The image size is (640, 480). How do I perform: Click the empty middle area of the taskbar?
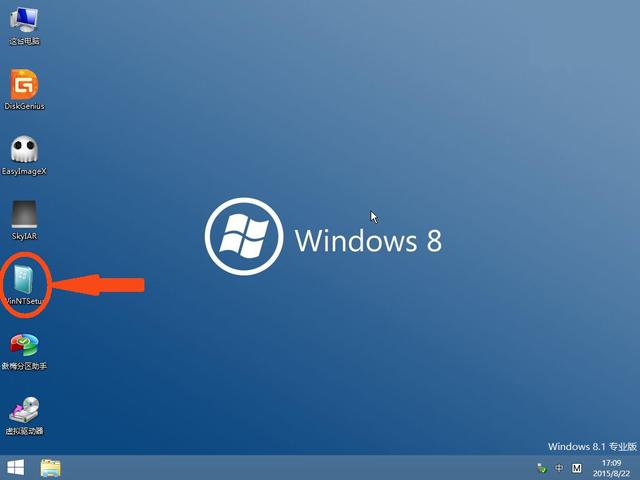pyautogui.click(x=300, y=467)
